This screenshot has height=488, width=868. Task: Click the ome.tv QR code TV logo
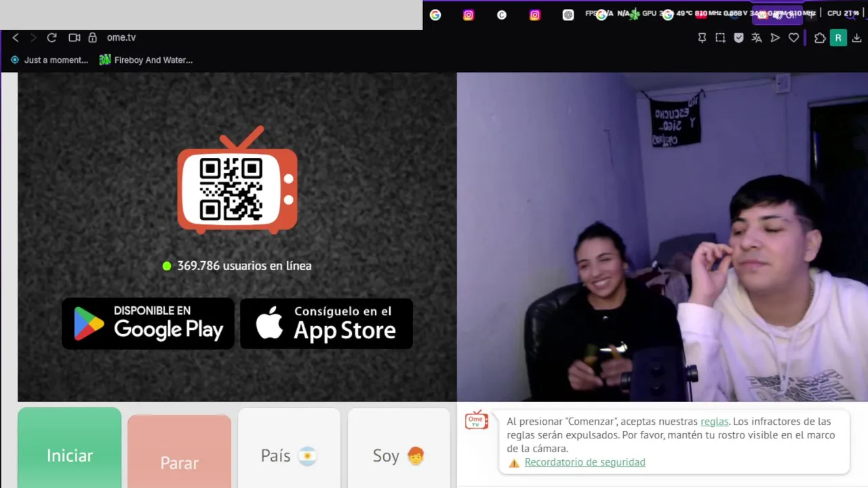(x=237, y=180)
